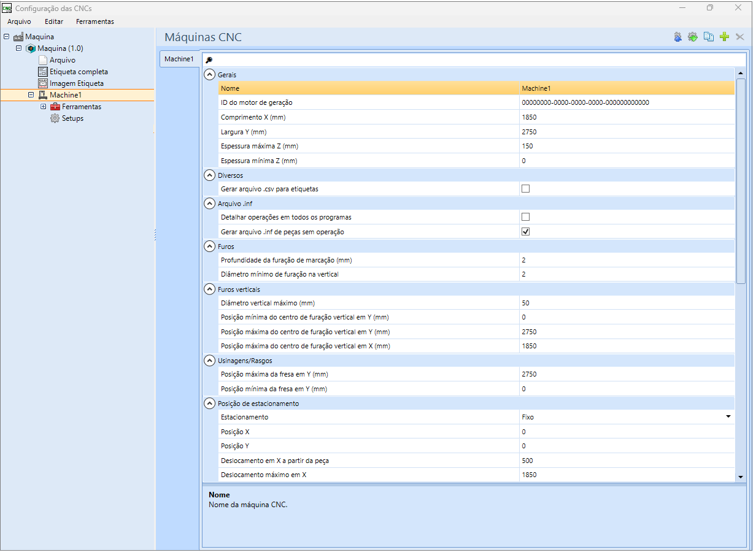
Task: Edit Espessura máxima Z value 150
Action: [x=627, y=146]
